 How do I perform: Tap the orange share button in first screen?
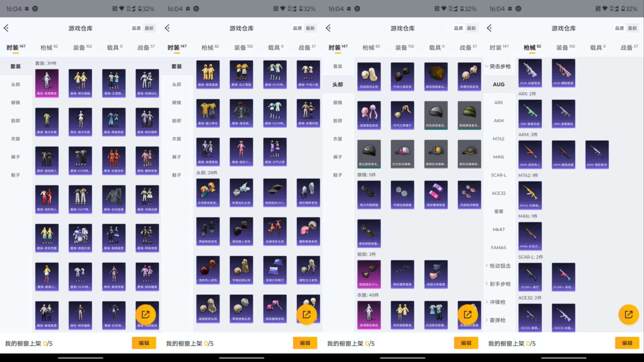(146, 314)
